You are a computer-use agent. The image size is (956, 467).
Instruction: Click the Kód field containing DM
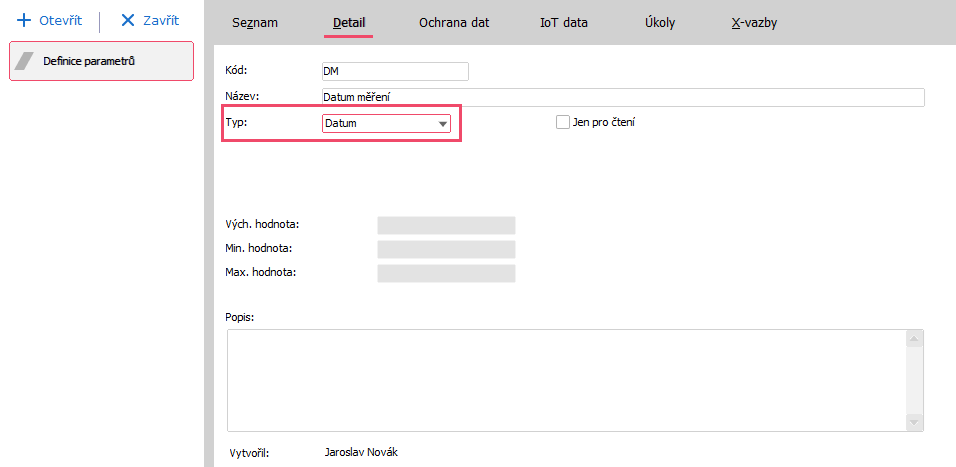coord(394,71)
